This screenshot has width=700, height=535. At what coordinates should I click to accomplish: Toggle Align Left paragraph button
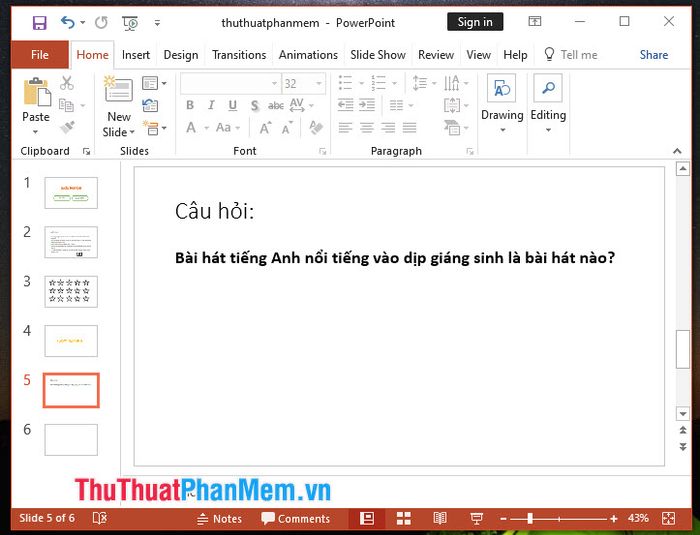pos(345,128)
